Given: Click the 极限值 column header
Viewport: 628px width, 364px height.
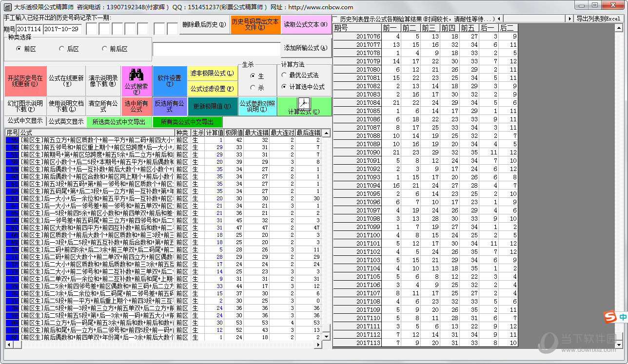Looking at the screenshot, I should click(x=234, y=133).
